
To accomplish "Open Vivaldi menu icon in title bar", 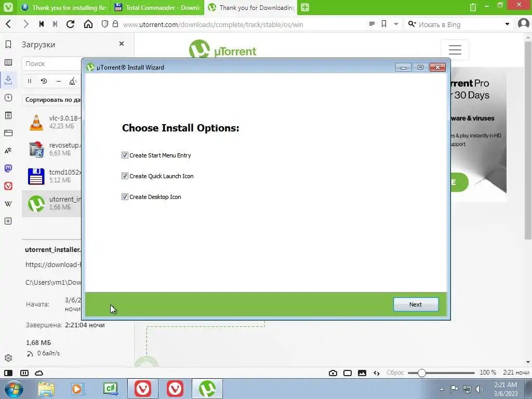I will pos(8,7).
